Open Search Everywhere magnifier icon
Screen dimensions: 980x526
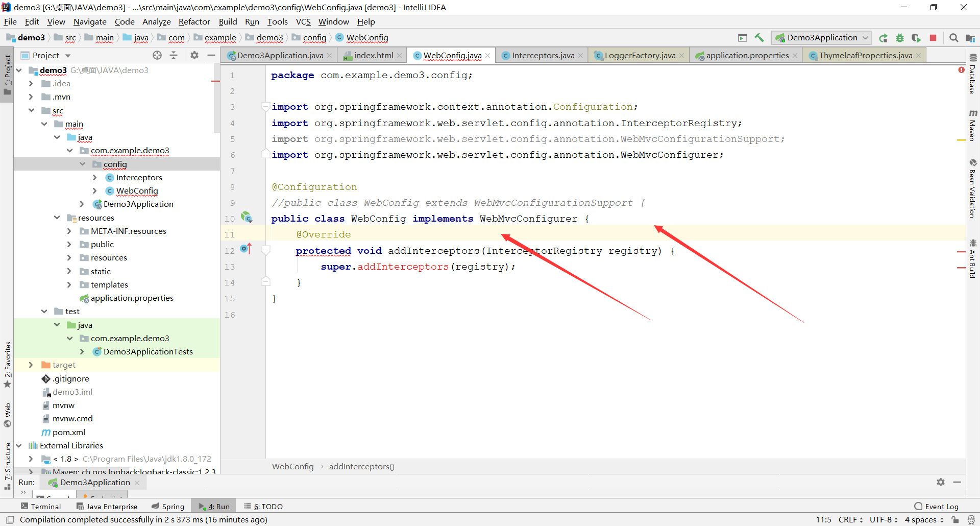(x=953, y=38)
